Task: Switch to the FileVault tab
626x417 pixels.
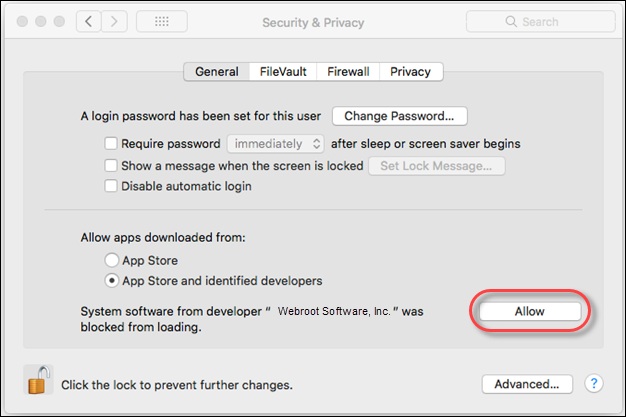Action: 283,72
